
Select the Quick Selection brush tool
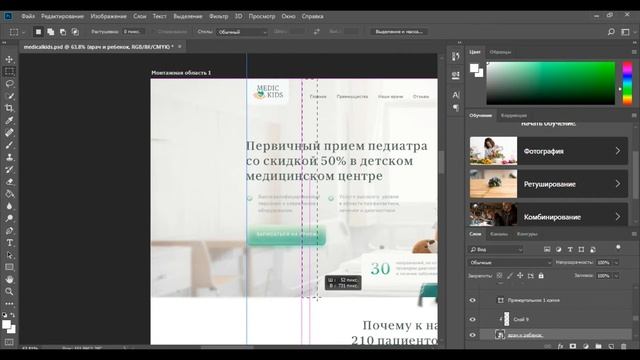[x=9, y=96]
